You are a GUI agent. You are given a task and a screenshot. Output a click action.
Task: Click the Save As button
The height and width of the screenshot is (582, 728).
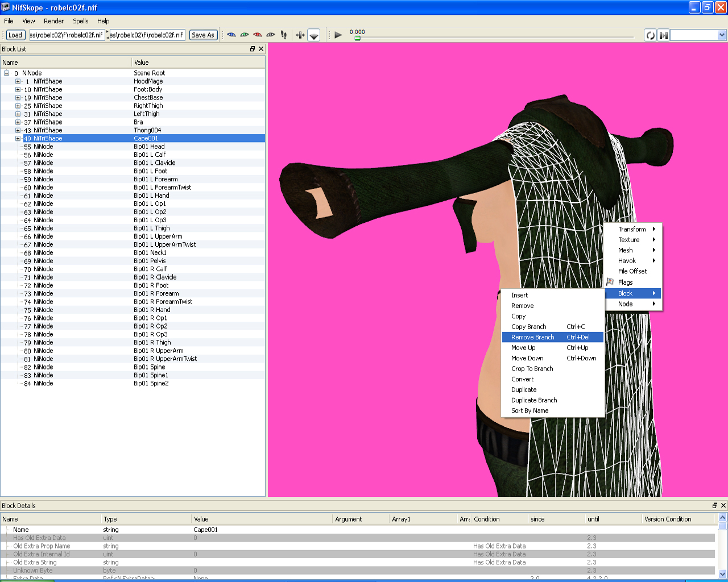coord(203,35)
